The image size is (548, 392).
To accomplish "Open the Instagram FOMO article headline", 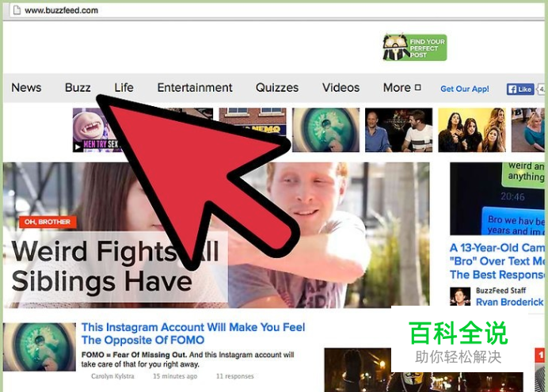I will [x=193, y=333].
